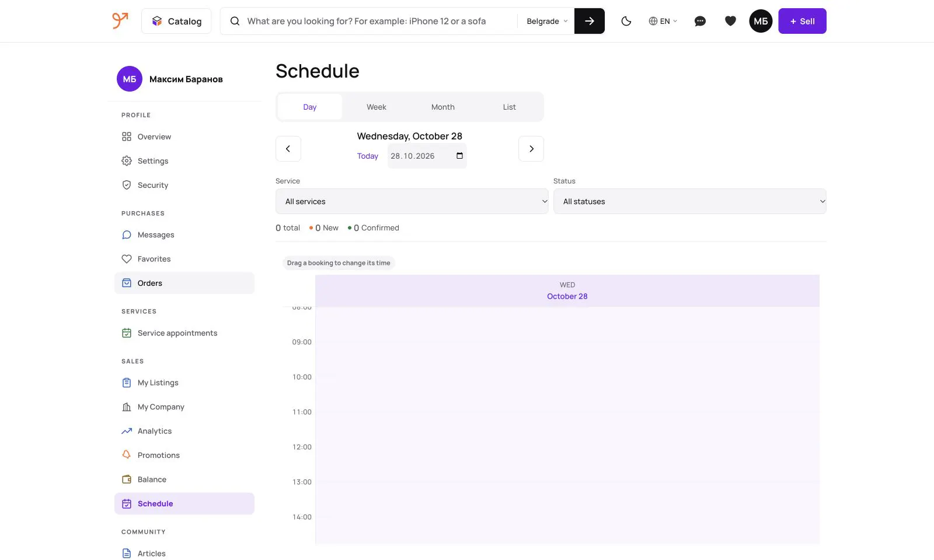Open the Belgrade city selector
This screenshot has width=934, height=560.
[547, 21]
